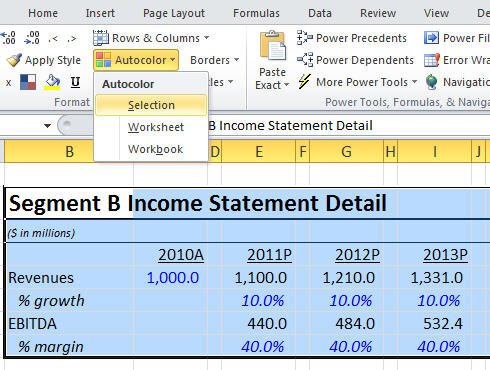Click the increase decimal places icon

[x=8, y=38]
